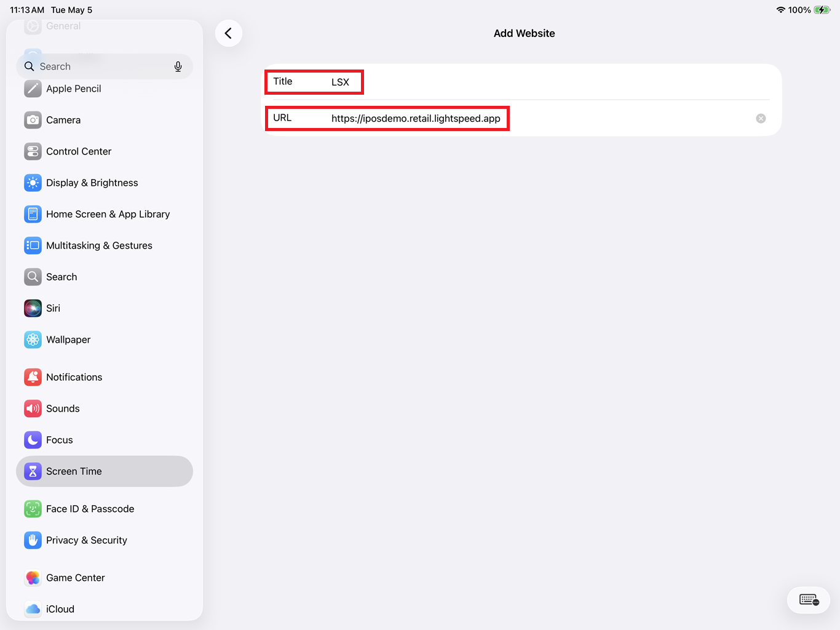Open Multitasking & Gestures settings

point(105,245)
